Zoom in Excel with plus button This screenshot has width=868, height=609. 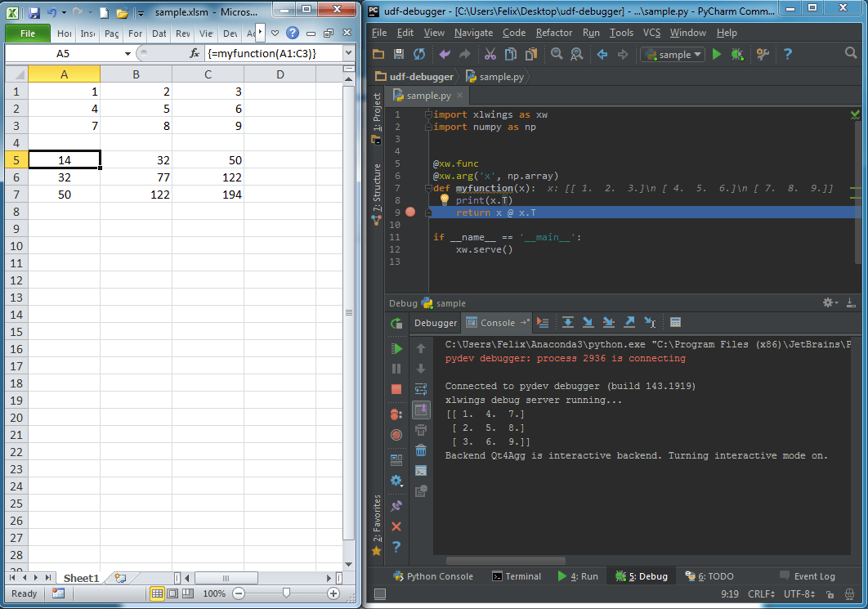click(x=333, y=593)
